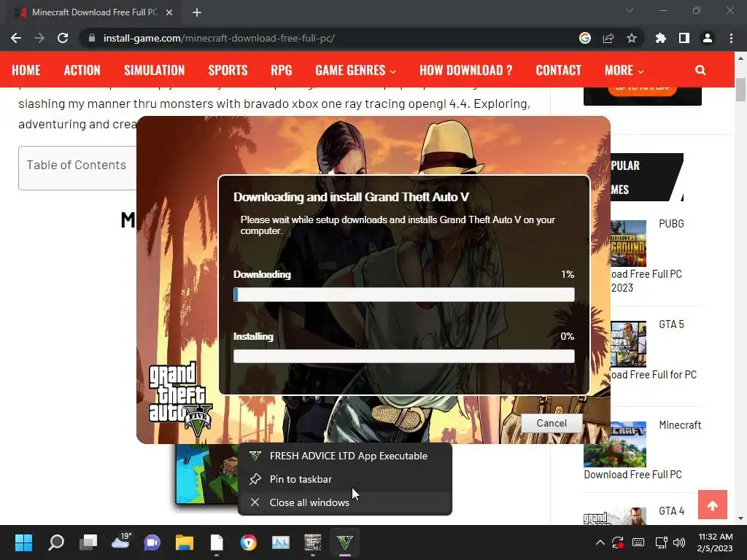Click the PUBG game thumbnail
Screen dimensions: 747x560
click(628, 243)
